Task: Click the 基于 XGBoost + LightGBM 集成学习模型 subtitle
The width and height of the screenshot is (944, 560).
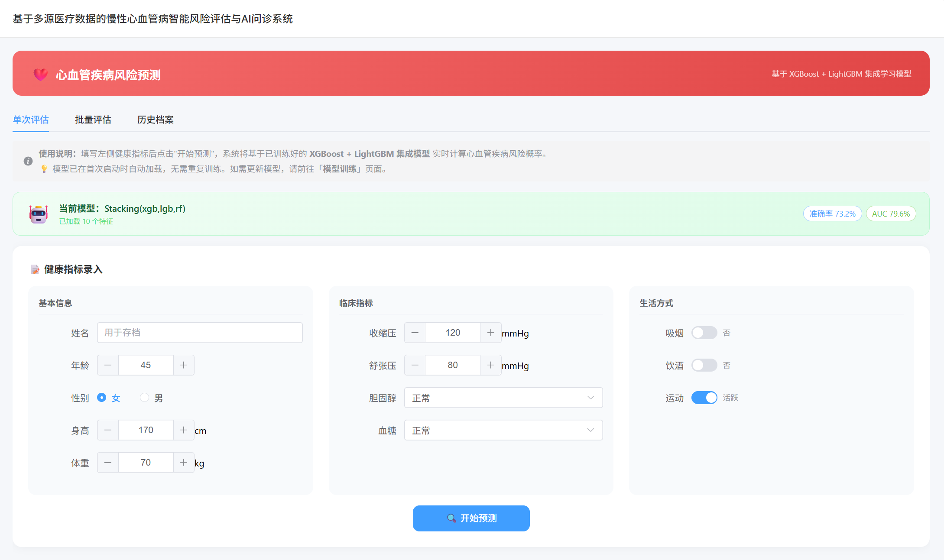Action: pyautogui.click(x=841, y=74)
